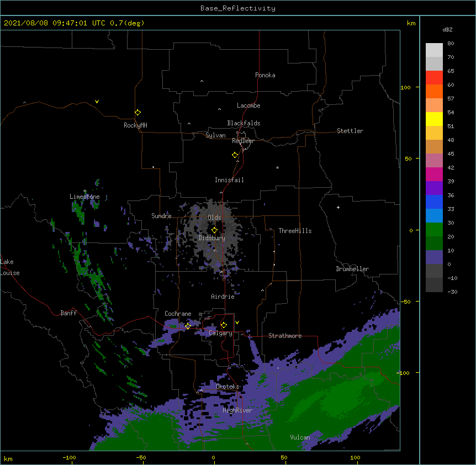Click the yellow diamond marker below RedDeer

235,155
